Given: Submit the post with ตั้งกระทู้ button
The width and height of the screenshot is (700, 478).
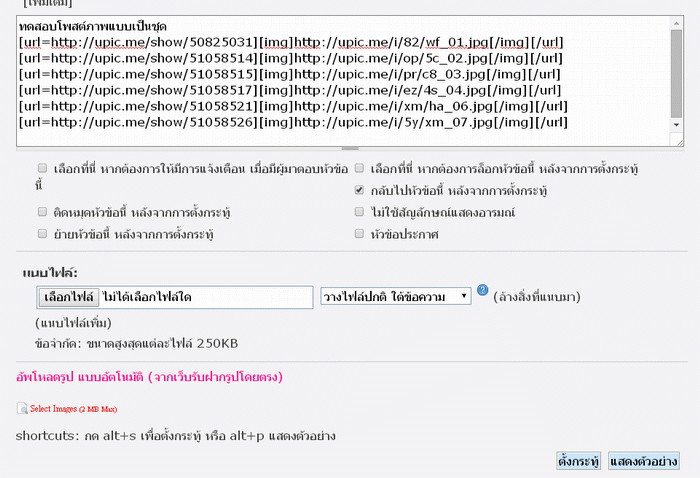Looking at the screenshot, I should pyautogui.click(x=578, y=461).
